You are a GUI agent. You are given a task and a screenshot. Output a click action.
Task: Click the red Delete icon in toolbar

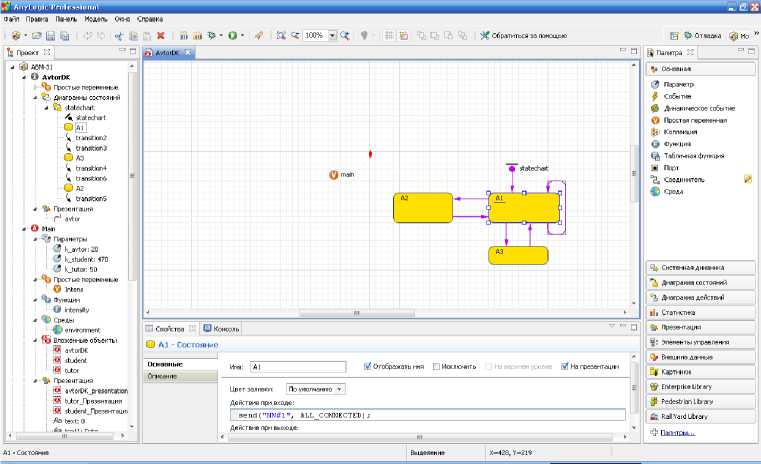click(x=161, y=35)
